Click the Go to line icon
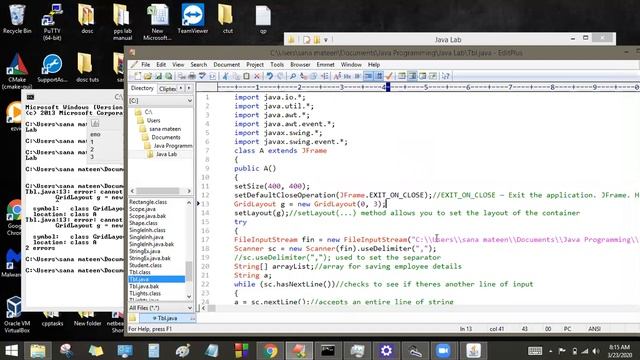This screenshot has width=640, height=360. point(324,76)
